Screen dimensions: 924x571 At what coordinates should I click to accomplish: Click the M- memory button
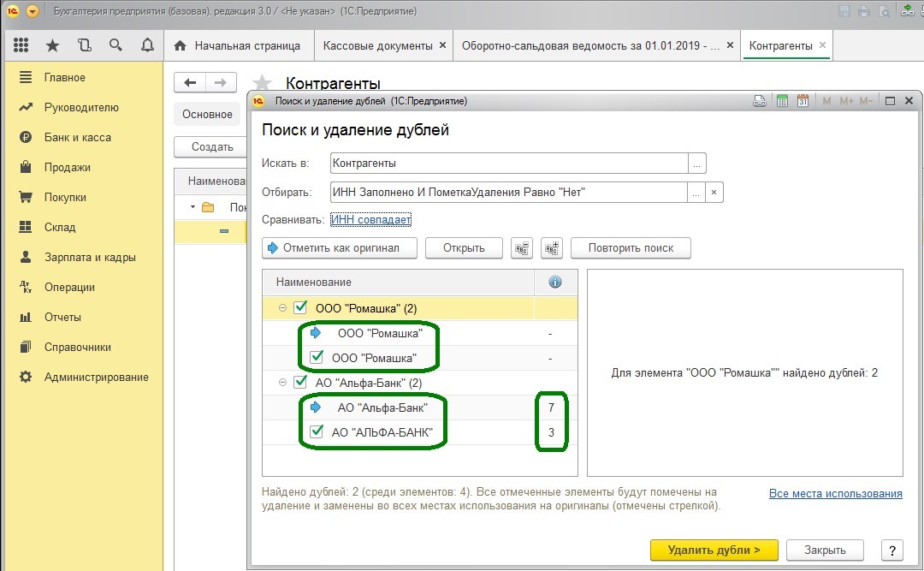[866, 101]
